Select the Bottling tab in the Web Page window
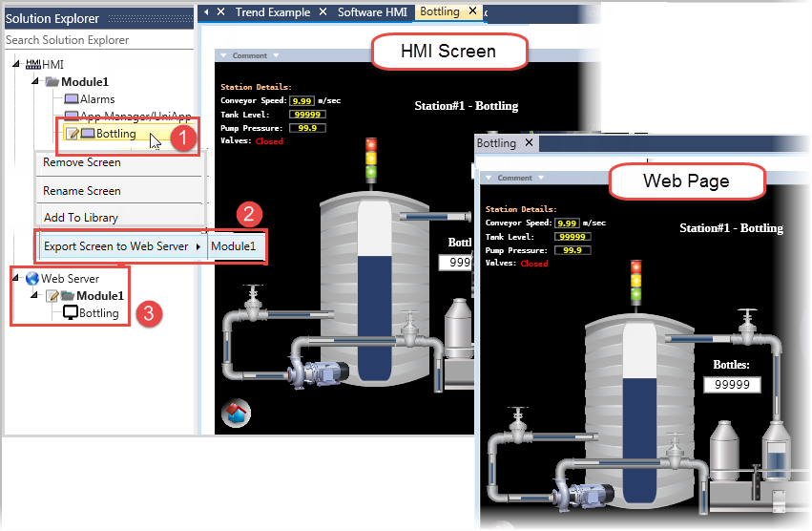Screen dimensions: 812x531 496,143
